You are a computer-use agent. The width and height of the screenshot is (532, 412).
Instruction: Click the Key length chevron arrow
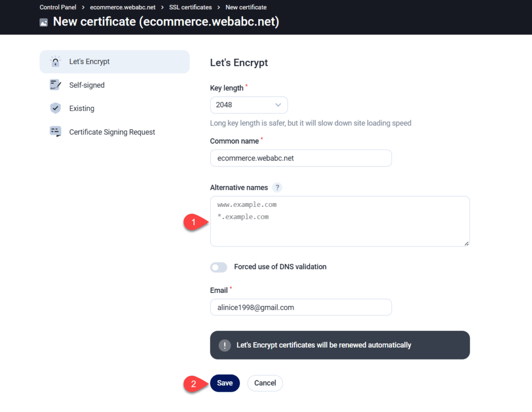click(x=278, y=105)
